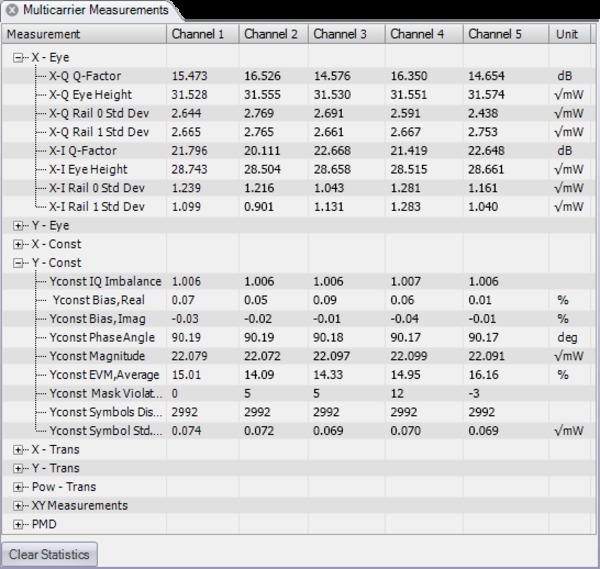Expand the Y - Trans group

(x=18, y=468)
